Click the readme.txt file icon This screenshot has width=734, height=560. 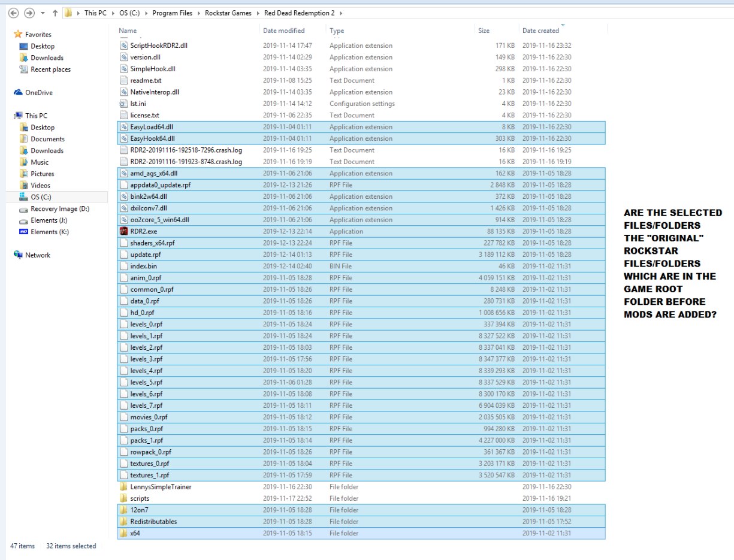coord(123,80)
